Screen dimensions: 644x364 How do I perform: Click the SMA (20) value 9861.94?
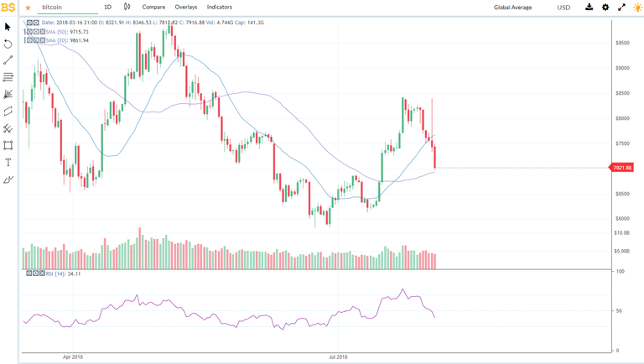tap(80, 40)
